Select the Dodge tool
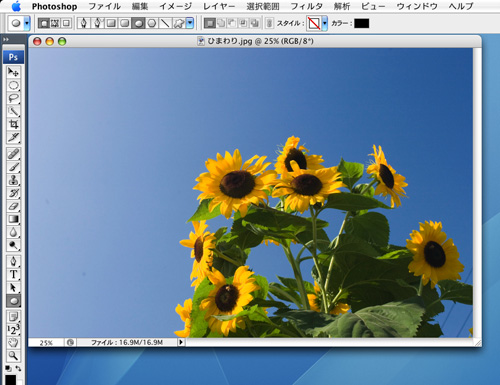 pos(13,245)
